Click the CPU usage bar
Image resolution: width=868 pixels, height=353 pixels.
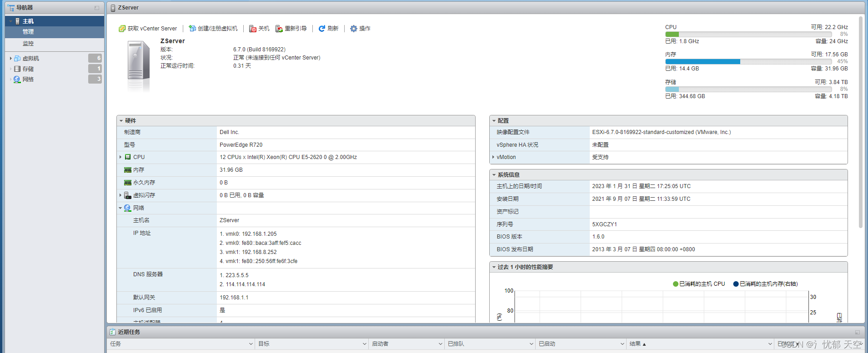[748, 34]
